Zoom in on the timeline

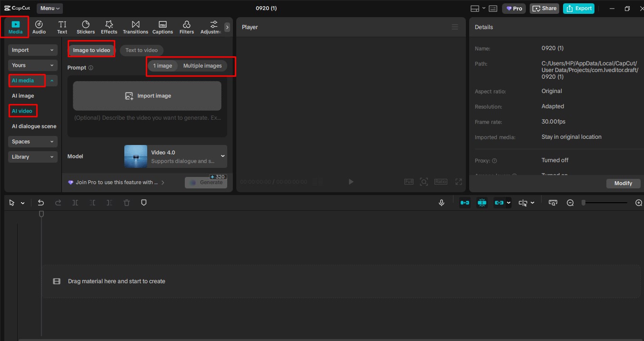tap(638, 202)
